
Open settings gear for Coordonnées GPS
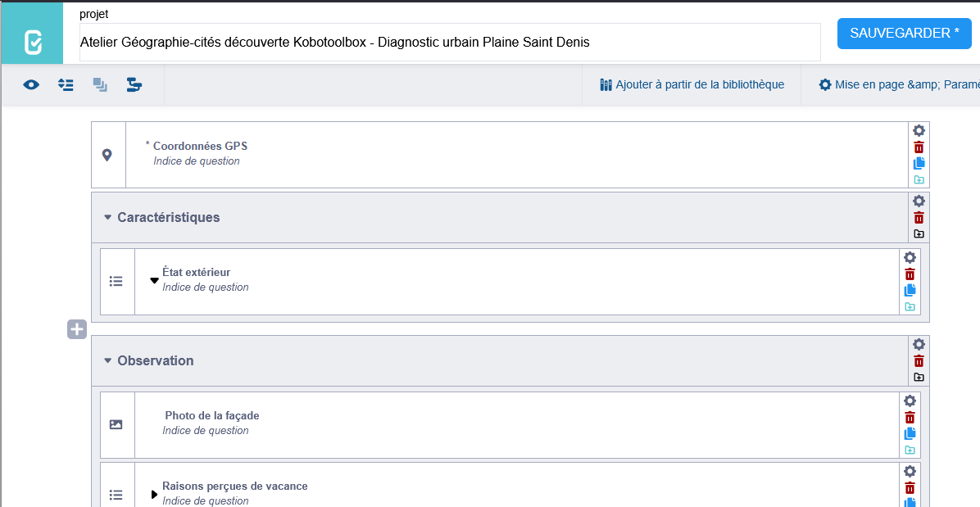point(919,131)
